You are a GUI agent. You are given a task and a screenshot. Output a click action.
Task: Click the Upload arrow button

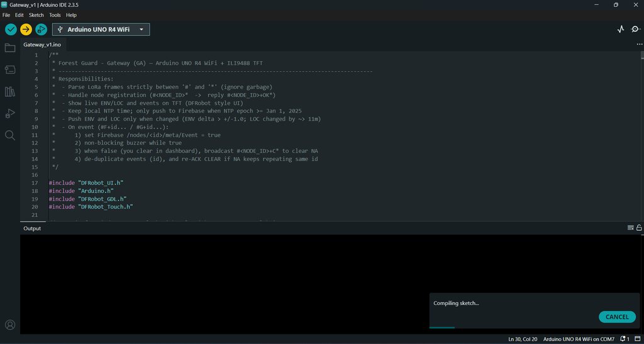click(26, 29)
